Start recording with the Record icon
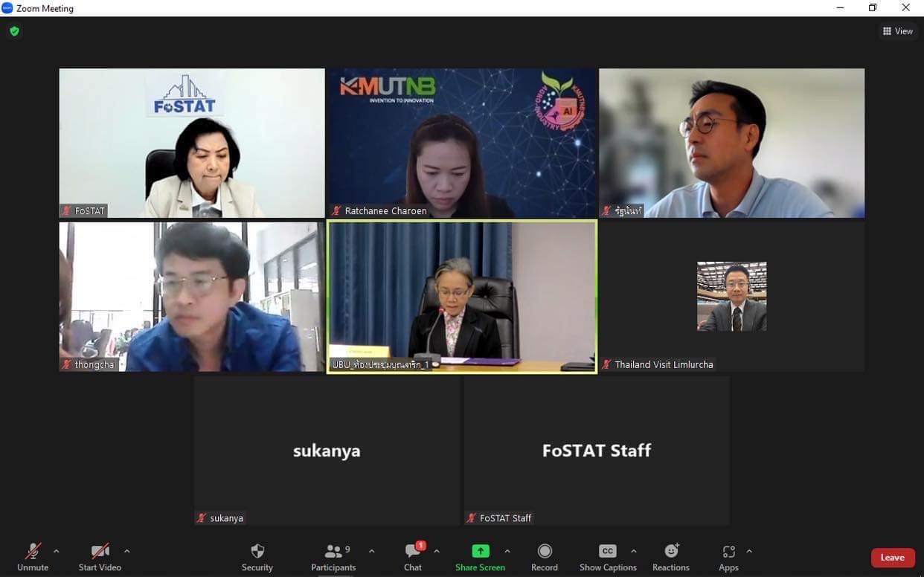 pyautogui.click(x=545, y=551)
